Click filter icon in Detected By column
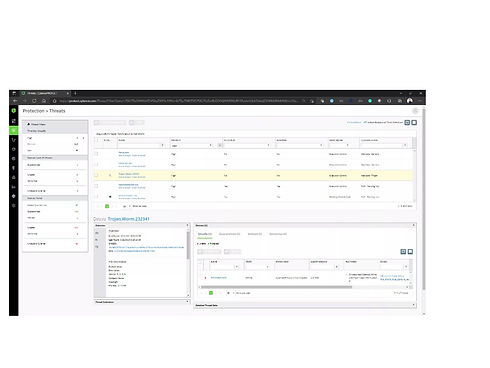Screen dimensions: 490x368 347,145
